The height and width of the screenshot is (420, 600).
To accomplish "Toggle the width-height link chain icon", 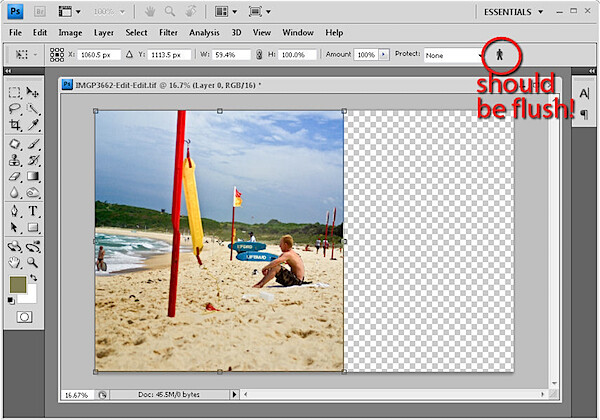I will [259, 55].
